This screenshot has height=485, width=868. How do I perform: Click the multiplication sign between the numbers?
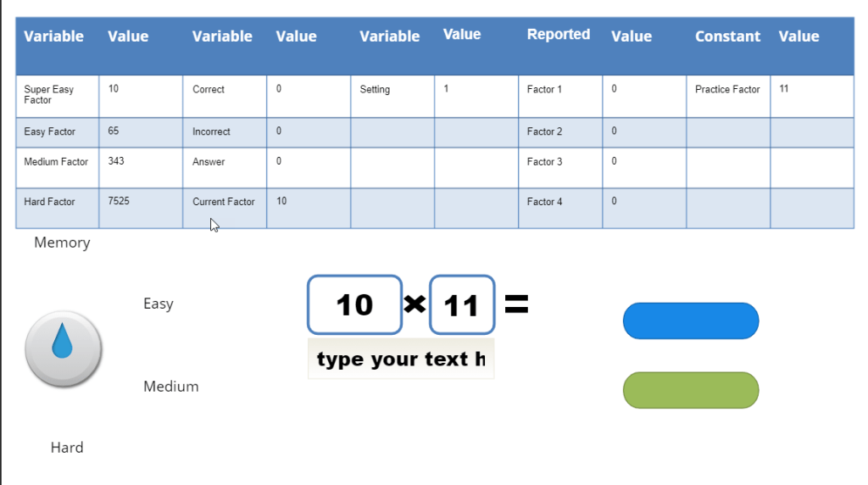coord(415,304)
